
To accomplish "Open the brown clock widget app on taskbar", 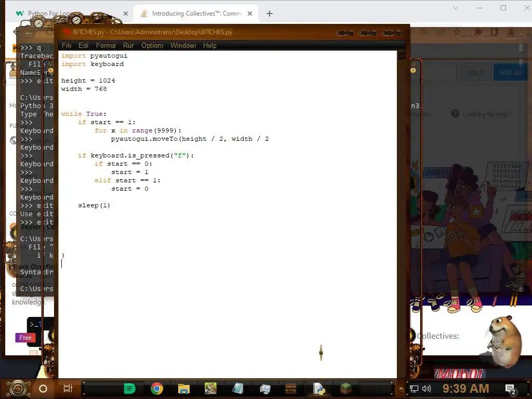I will 291,389.
